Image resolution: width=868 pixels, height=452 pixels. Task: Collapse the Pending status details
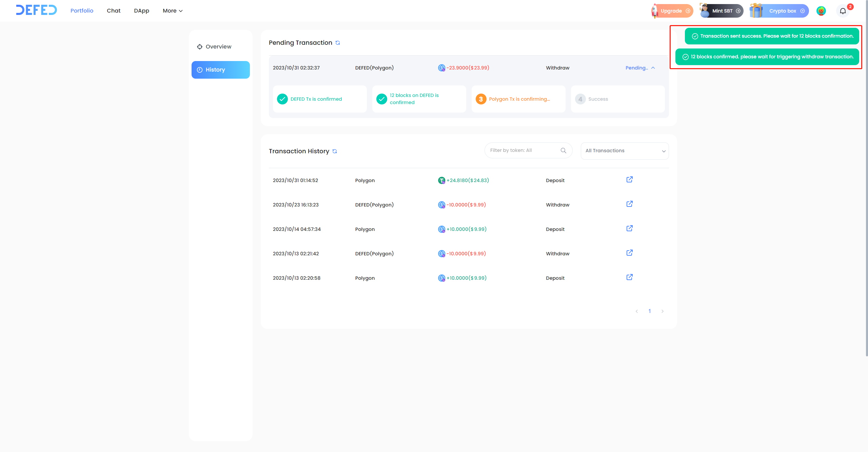[653, 68]
